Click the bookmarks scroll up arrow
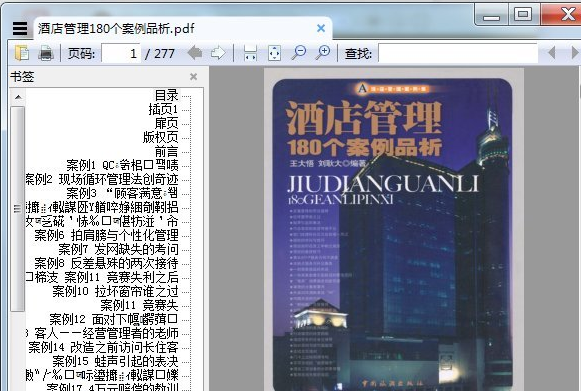581x391 pixels. click(18, 97)
